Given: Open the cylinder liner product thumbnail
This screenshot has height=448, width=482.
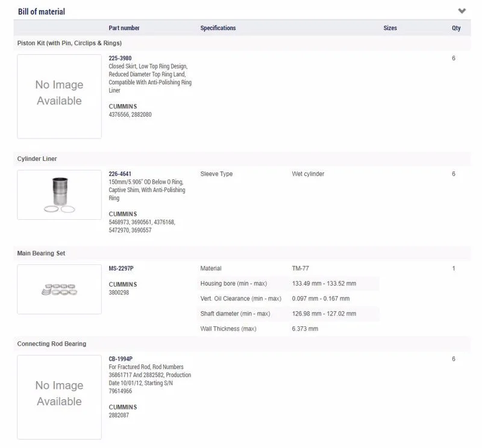Looking at the screenshot, I should [x=59, y=195].
